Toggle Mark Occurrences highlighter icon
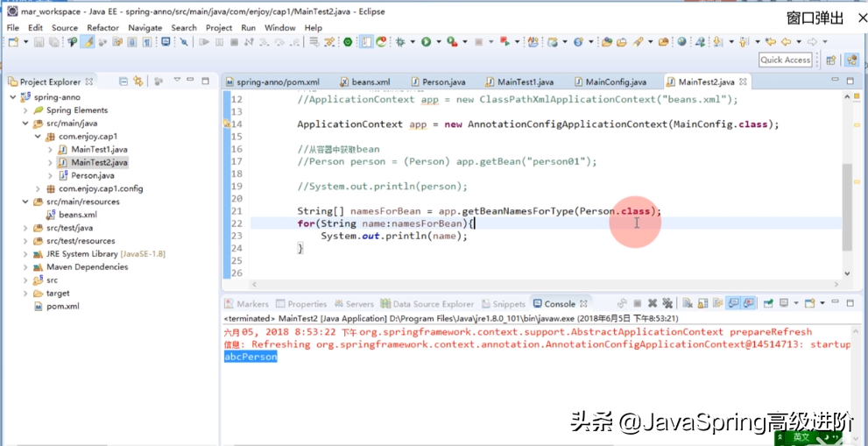This screenshot has height=446, width=868. 87,41
